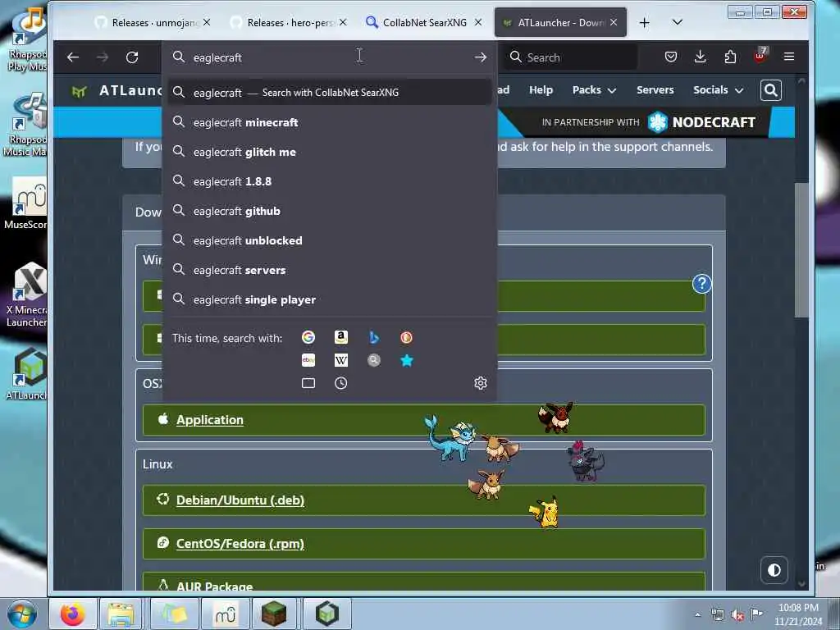
Task: Open the Firefox downloads panel
Action: pyautogui.click(x=701, y=57)
